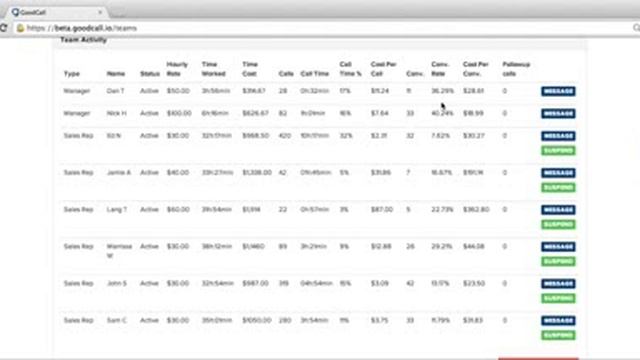Suspend sales rep Lang T
This screenshot has width=640, height=360.
(x=558, y=224)
